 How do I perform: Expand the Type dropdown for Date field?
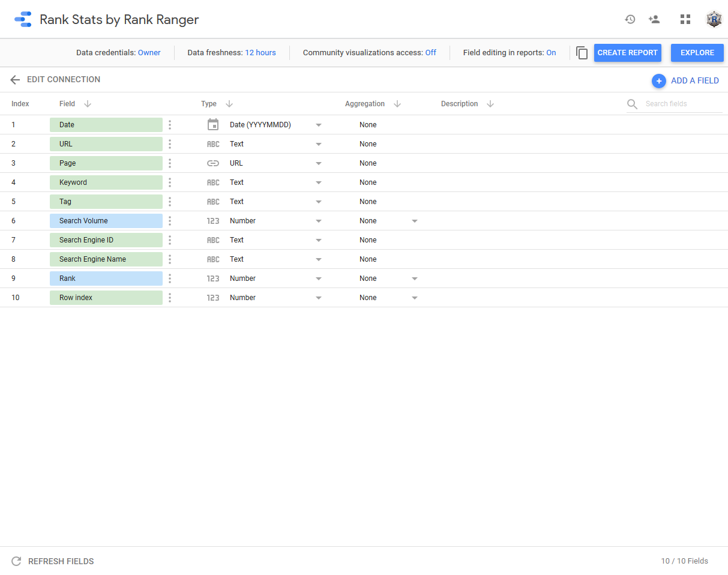tap(319, 125)
